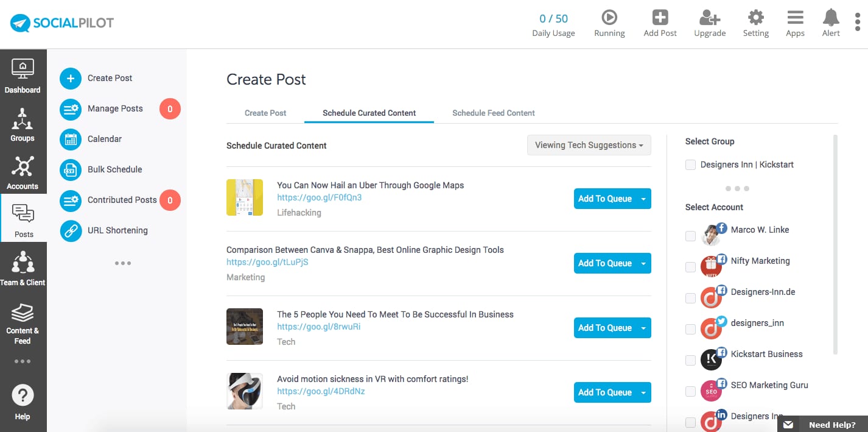Open the vertical three-dot overflow menu

(858, 21)
